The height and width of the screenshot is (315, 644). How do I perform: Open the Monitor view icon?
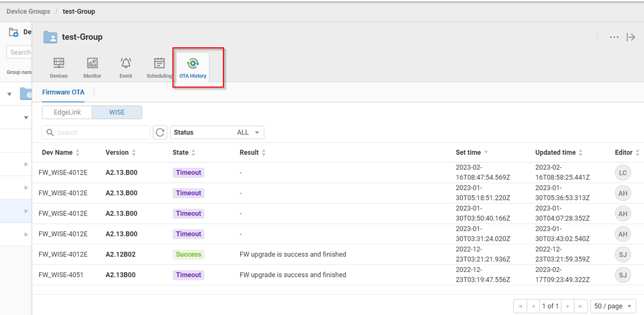pos(92,63)
